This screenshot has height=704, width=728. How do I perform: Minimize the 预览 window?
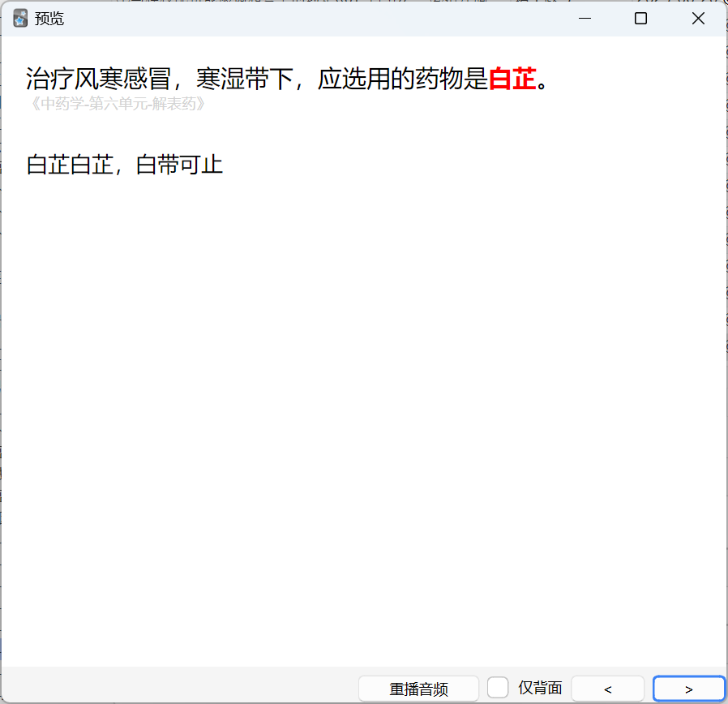tap(585, 19)
